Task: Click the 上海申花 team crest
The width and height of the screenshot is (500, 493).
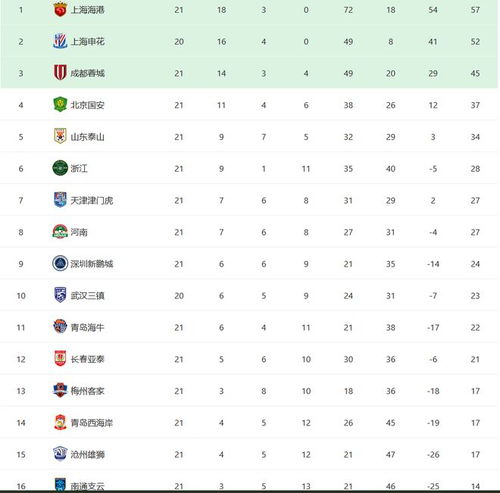Action: coord(60,41)
